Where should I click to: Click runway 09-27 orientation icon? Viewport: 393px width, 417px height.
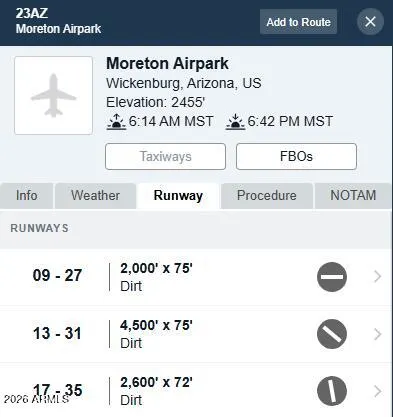(x=332, y=277)
